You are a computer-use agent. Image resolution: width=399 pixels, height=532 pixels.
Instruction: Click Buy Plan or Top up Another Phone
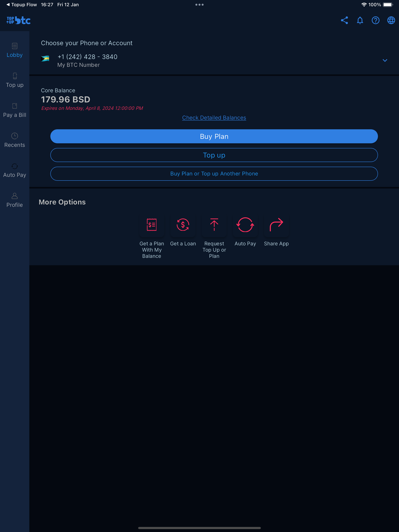214,174
